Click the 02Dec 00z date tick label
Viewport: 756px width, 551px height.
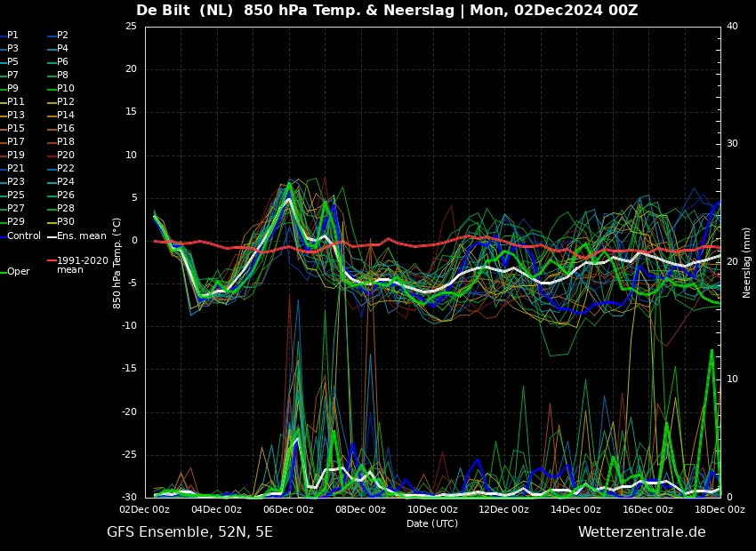pyautogui.click(x=145, y=509)
